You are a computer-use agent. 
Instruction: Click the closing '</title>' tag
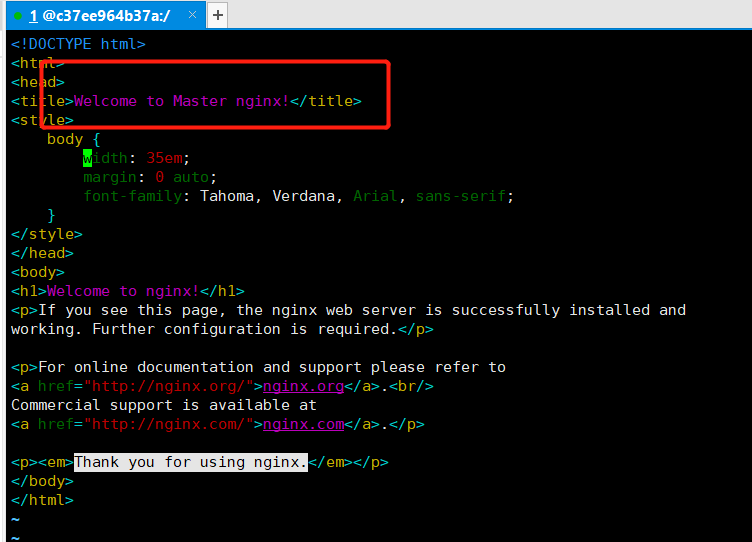coord(326,101)
